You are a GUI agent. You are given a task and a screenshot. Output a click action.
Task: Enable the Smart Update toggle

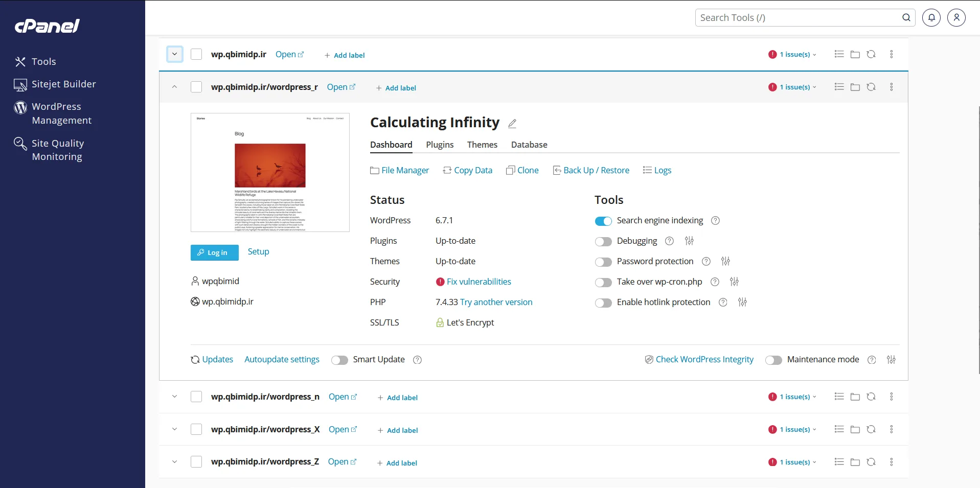pos(339,360)
